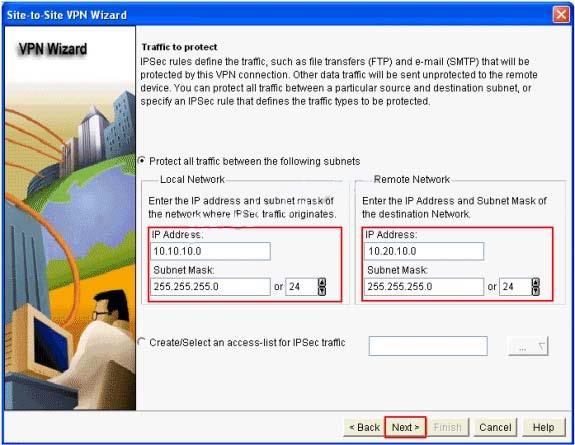Decrease Local Network subnet prefix with down arrow
Viewport: 575px width, 445px height.
tap(322, 291)
